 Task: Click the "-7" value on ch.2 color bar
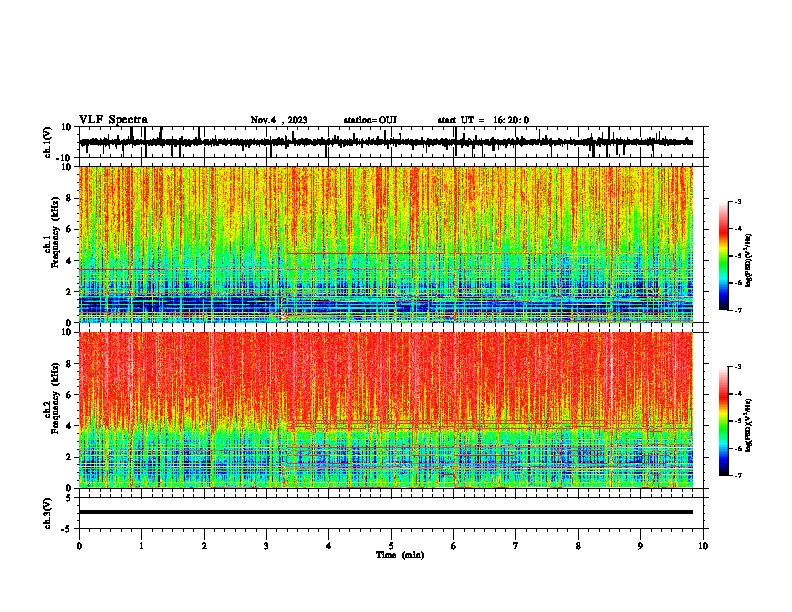point(737,476)
